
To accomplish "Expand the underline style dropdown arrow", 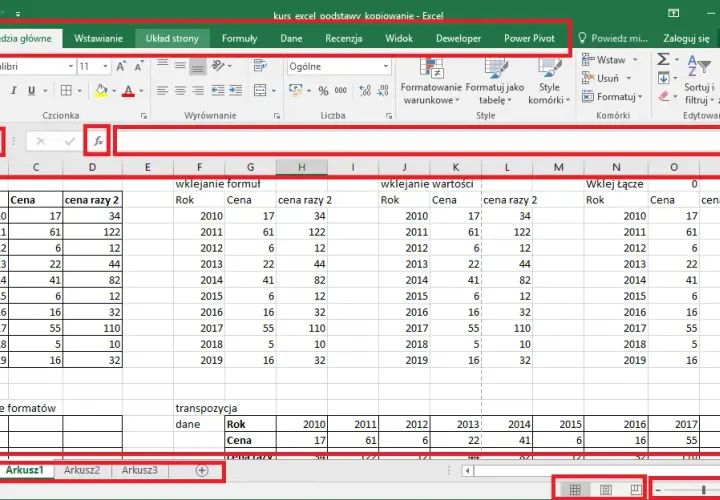I will click(x=45, y=91).
